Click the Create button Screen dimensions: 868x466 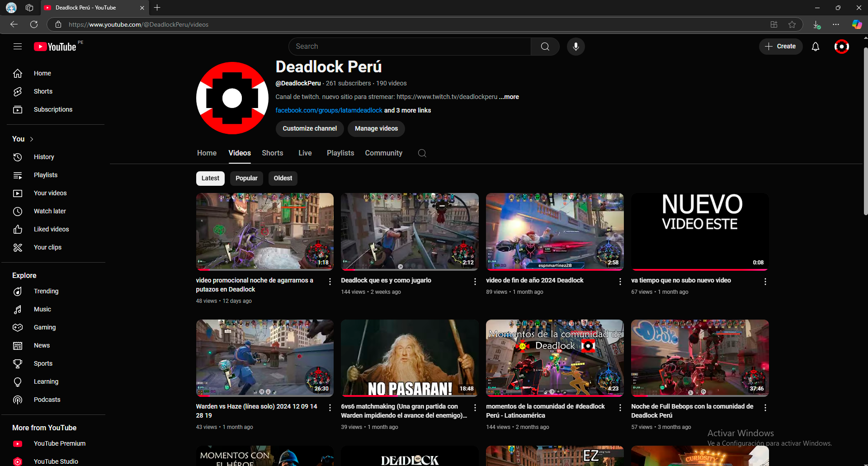pos(780,47)
